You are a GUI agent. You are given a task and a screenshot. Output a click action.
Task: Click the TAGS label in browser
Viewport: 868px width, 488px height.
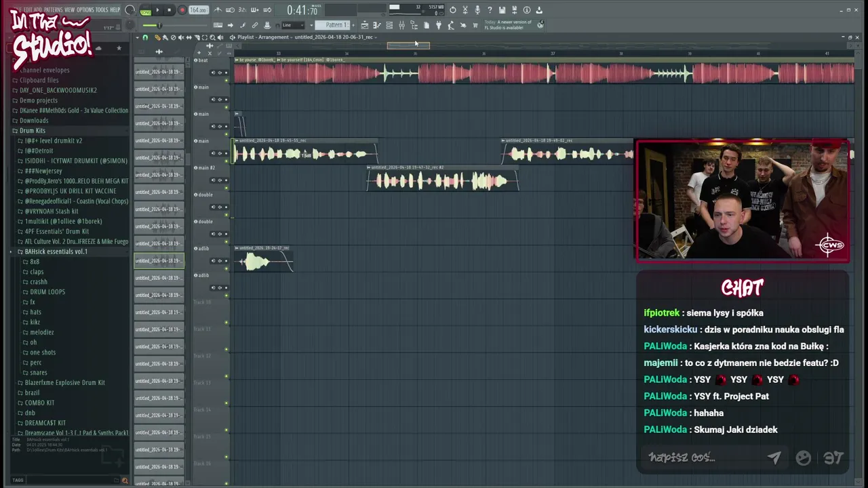pos(18,480)
